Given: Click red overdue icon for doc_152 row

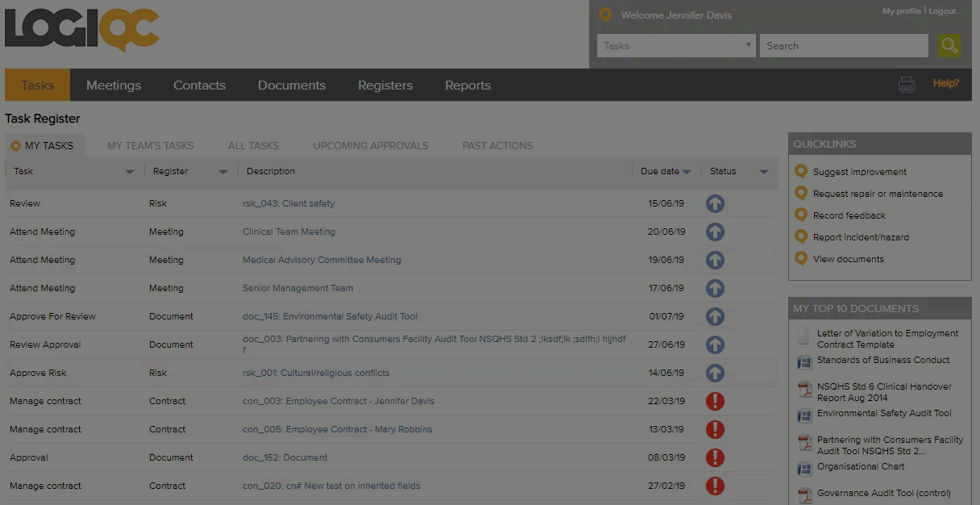Looking at the screenshot, I should pos(715,457).
